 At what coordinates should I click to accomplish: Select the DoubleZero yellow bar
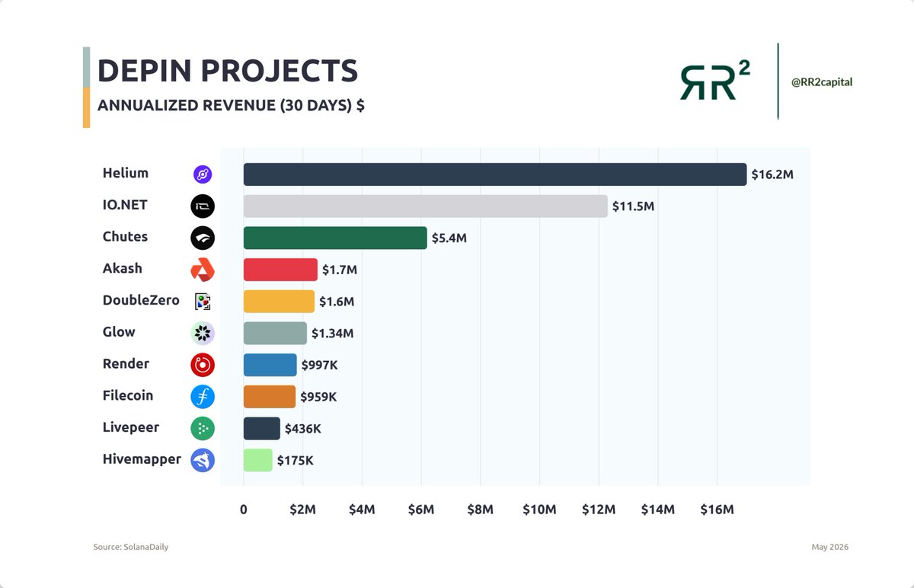coord(279,302)
